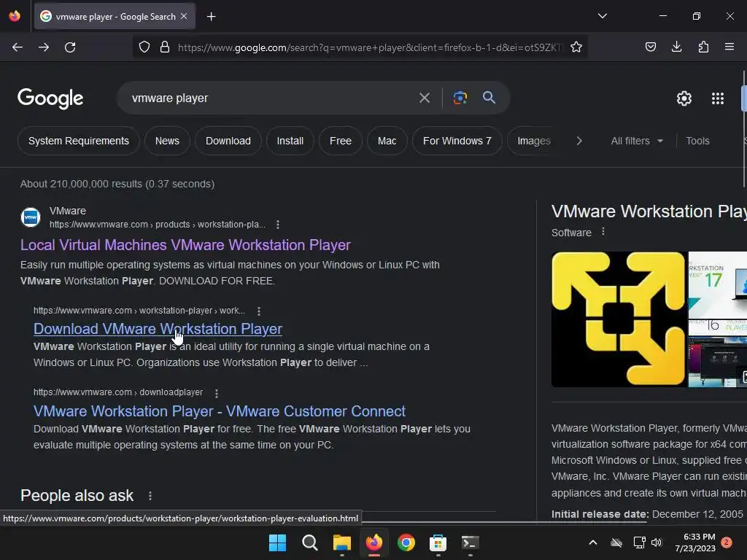Reload the current page
747x560 pixels.
point(70,47)
